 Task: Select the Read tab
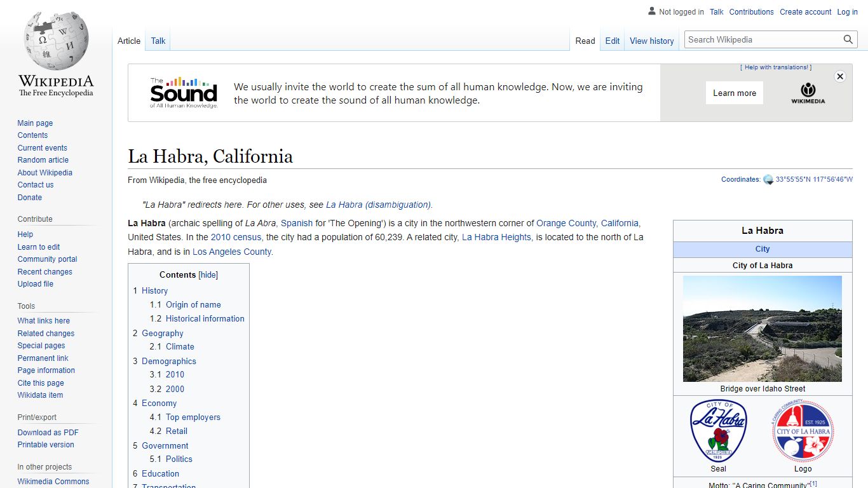coord(585,41)
